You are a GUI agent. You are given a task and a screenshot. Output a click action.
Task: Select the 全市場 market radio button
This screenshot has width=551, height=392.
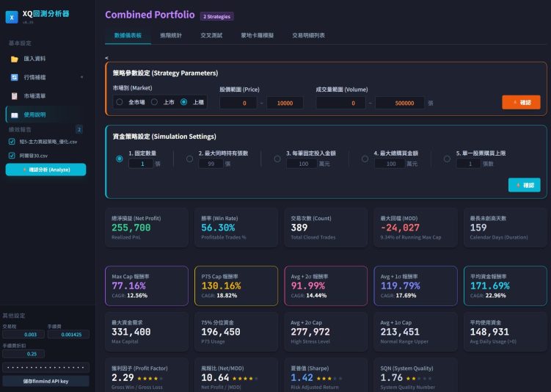click(x=119, y=102)
